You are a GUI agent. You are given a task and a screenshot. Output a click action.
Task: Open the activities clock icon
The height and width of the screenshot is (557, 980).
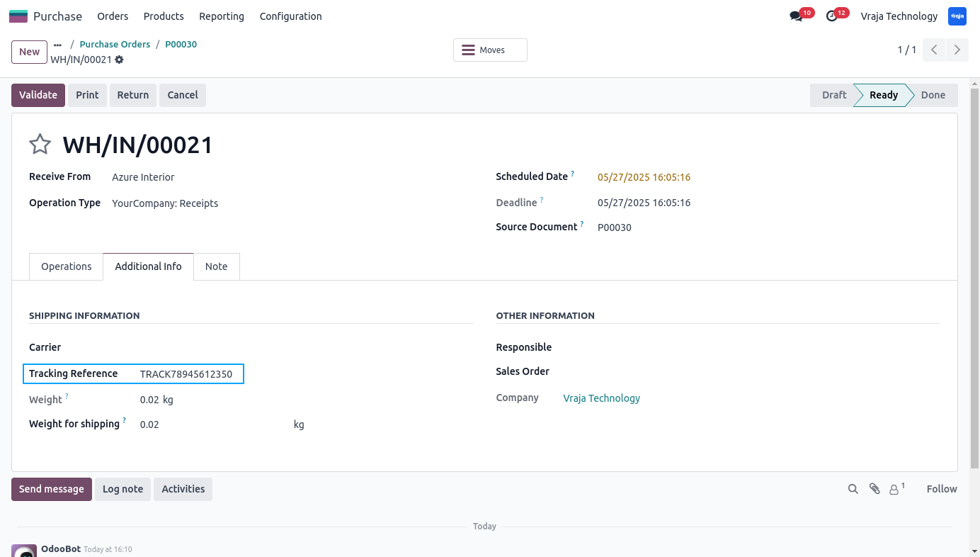(x=832, y=16)
